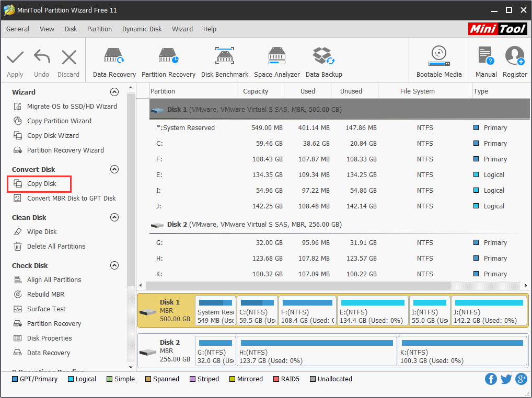Open the Partition menu
This screenshot has width=532, height=398.
tap(99, 29)
